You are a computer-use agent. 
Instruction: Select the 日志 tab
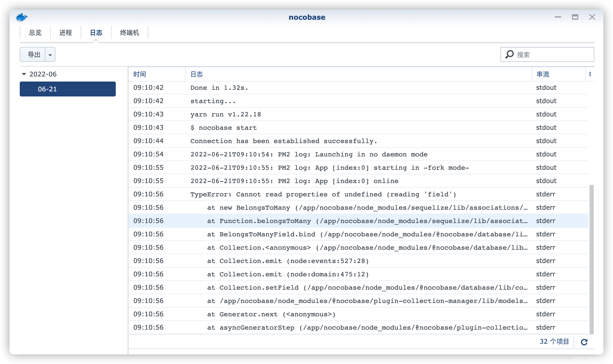pos(96,33)
